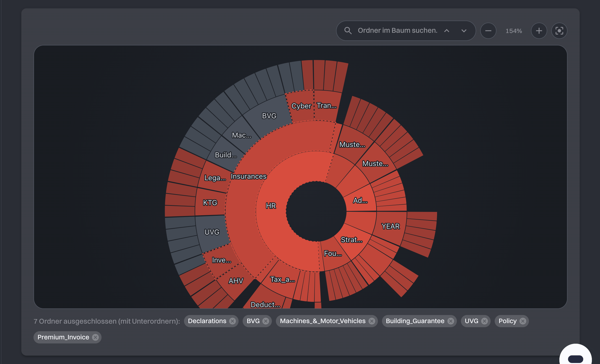Select the HR segment in sunburst
The height and width of the screenshot is (364, 600).
[271, 206]
